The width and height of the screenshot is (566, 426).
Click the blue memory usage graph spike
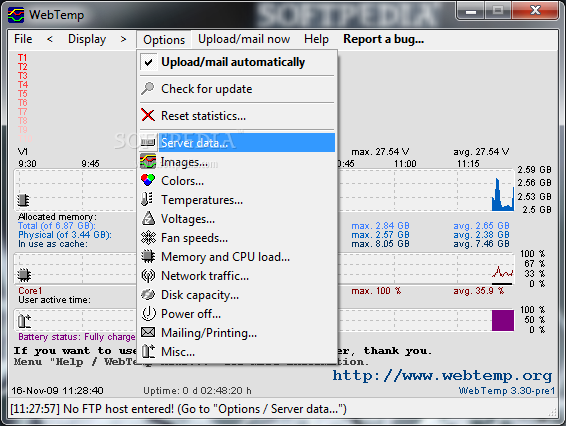(x=502, y=195)
